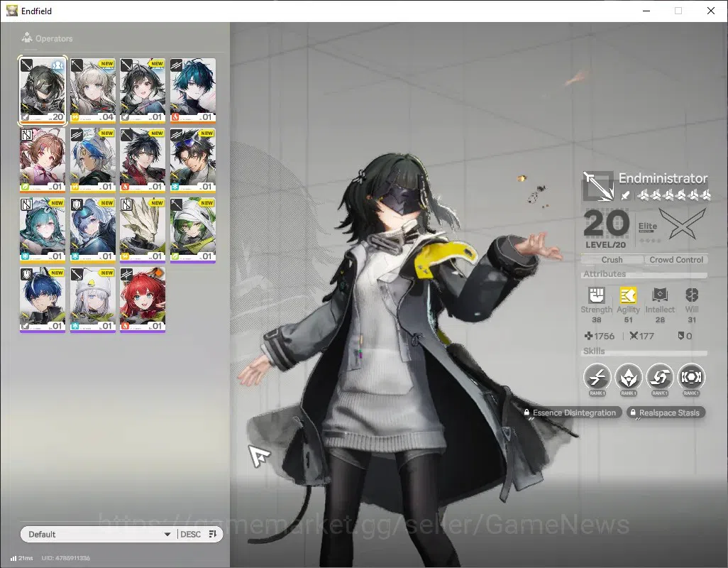Click the Strength value 38

597,320
